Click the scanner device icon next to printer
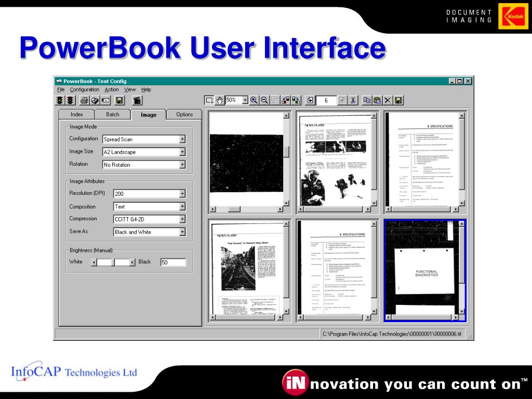The image size is (532, 399). click(x=95, y=100)
